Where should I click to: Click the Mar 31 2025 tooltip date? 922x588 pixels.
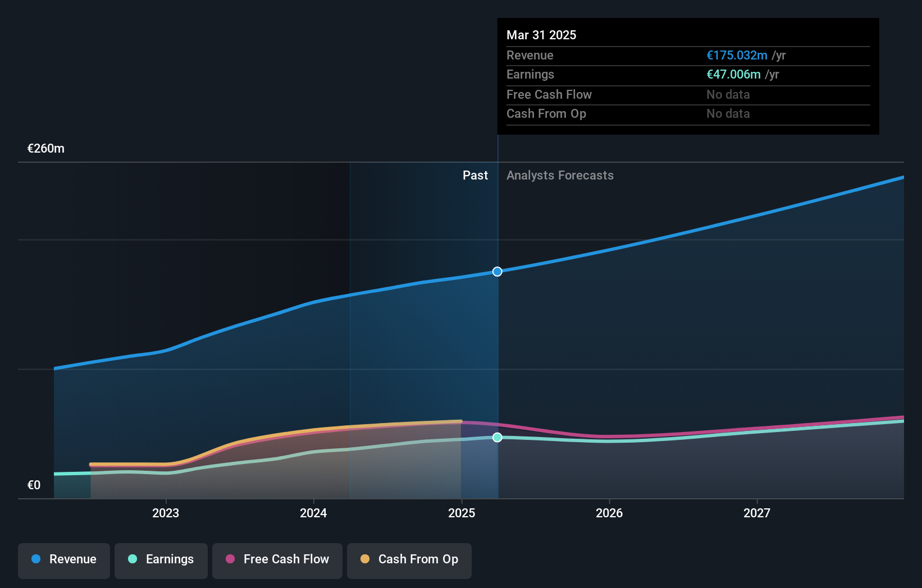(541, 35)
